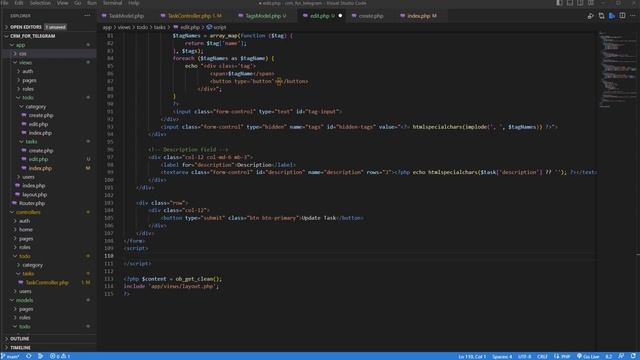The image size is (640, 360).
Task: Click the PHP language mode indicator
Action: click(x=565, y=356)
